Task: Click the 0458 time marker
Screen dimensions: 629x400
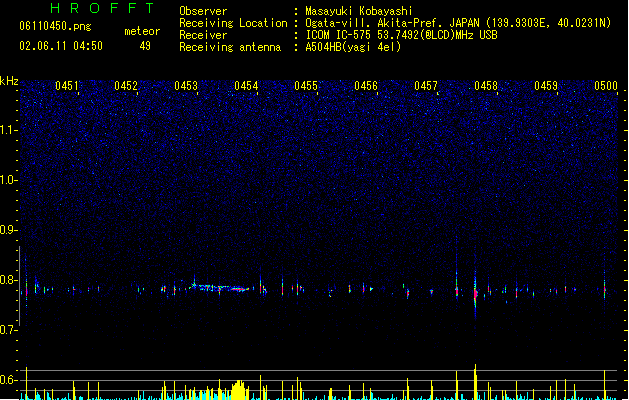Action: [486, 86]
